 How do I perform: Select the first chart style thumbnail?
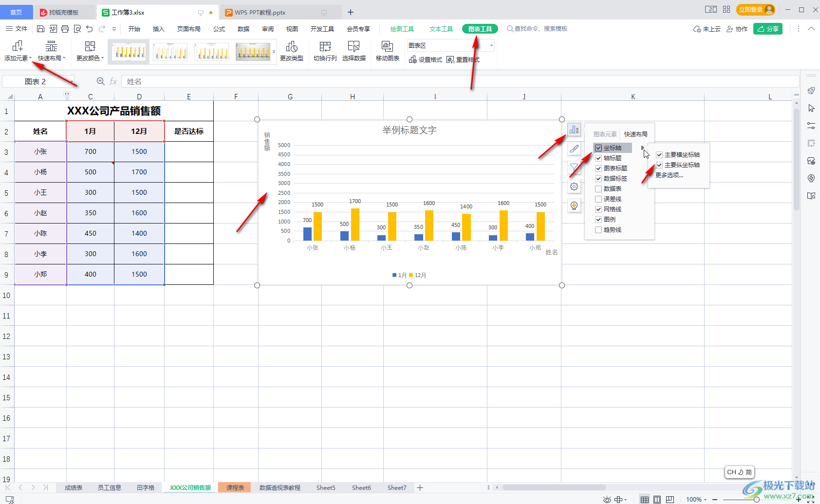(129, 51)
